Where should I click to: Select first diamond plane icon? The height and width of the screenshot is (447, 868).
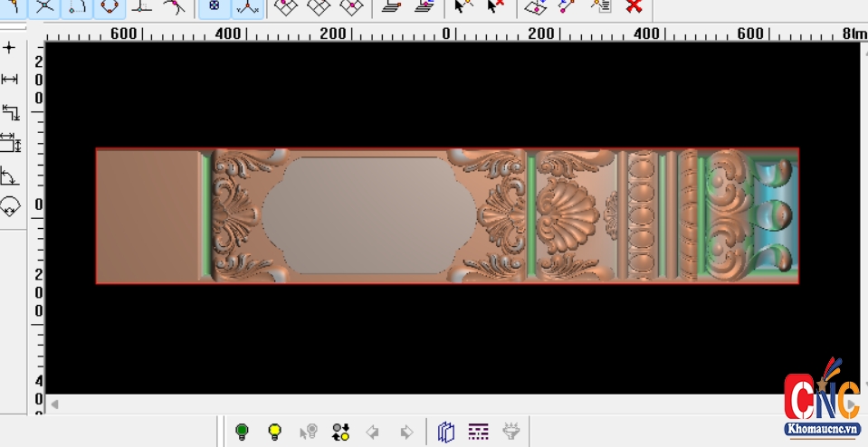pos(286,7)
